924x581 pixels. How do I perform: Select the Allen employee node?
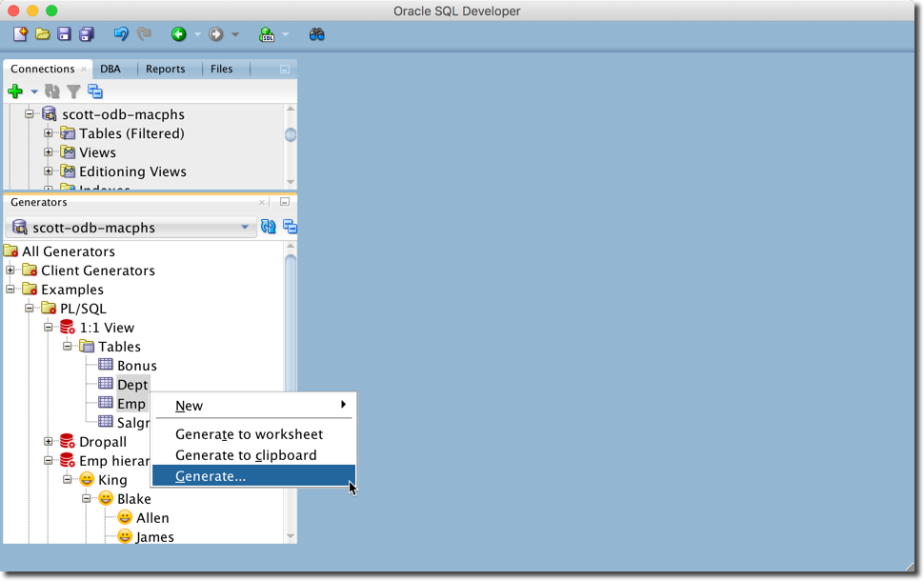pos(152,518)
